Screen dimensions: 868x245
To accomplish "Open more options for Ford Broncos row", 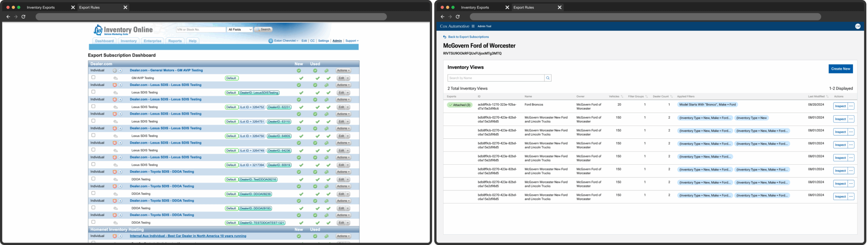I will (x=851, y=106).
